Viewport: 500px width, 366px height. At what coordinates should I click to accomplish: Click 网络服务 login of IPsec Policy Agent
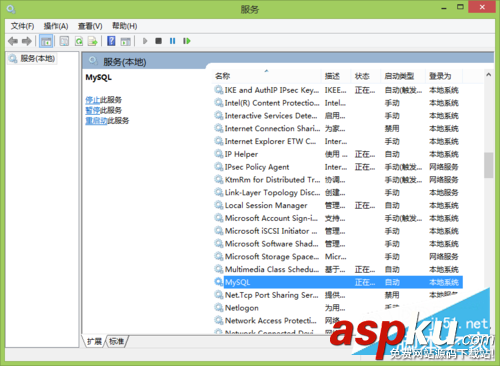coord(444,167)
